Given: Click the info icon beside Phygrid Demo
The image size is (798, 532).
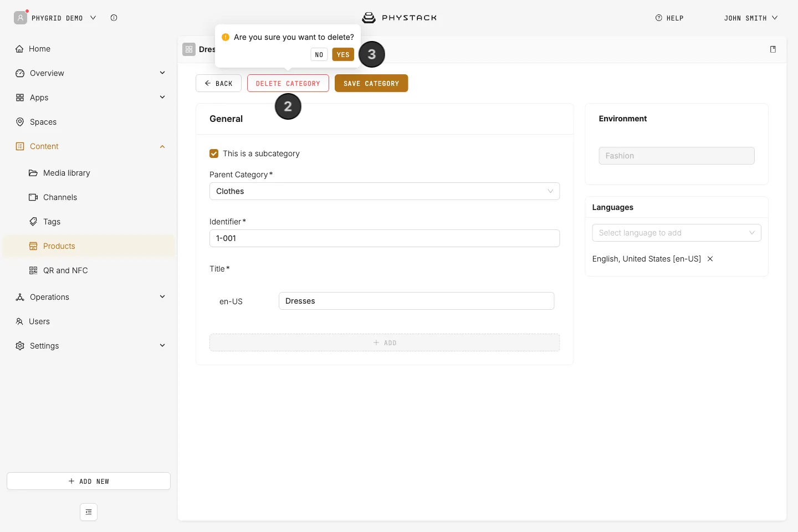Looking at the screenshot, I should tap(114, 18).
